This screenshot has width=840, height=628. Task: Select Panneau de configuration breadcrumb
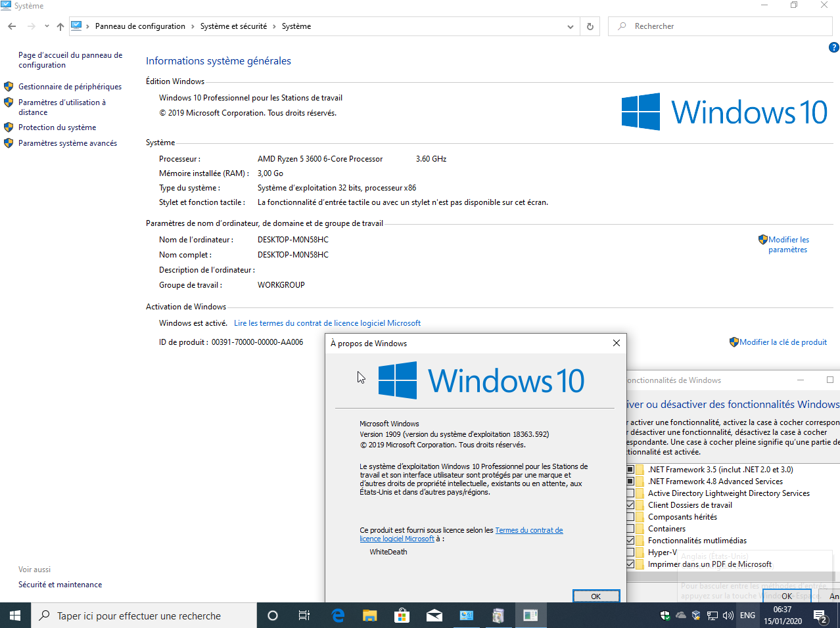pyautogui.click(x=140, y=26)
